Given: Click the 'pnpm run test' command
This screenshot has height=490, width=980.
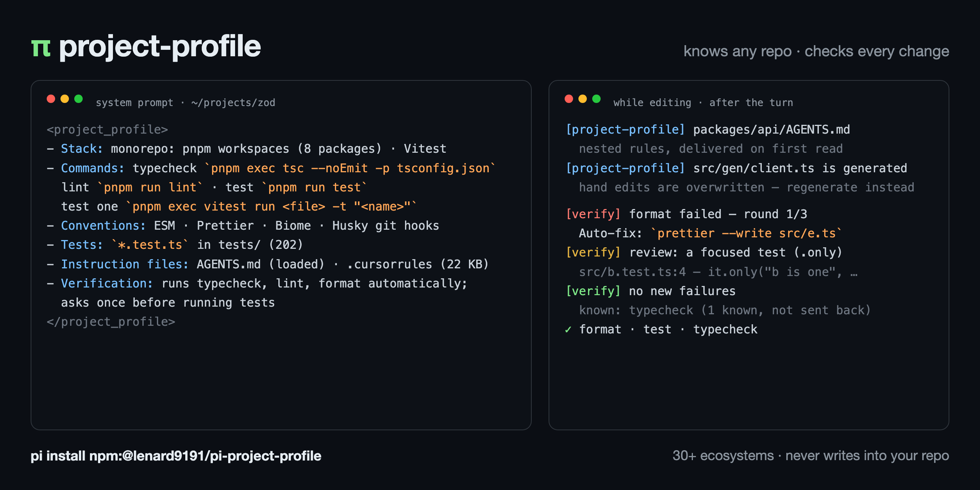Looking at the screenshot, I should tap(314, 187).
